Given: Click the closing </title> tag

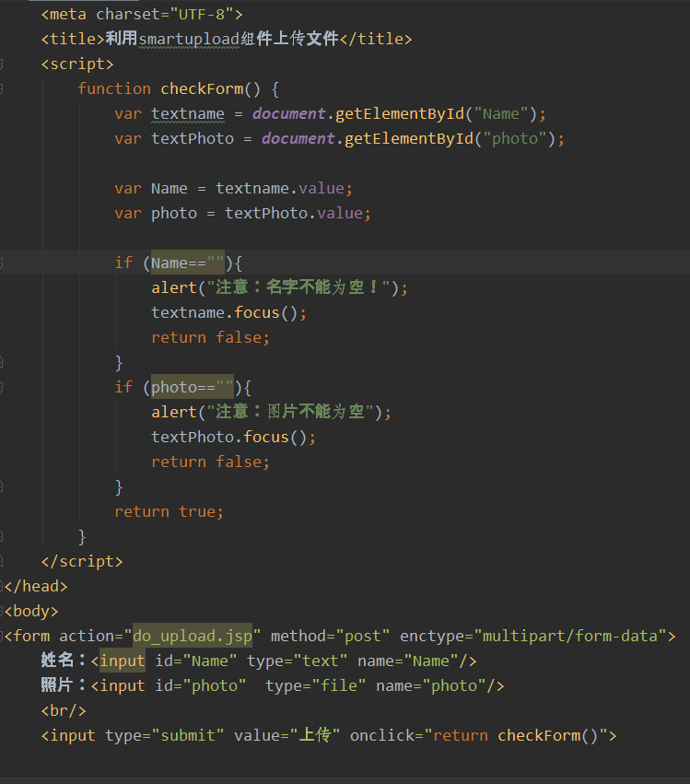Looking at the screenshot, I should tap(376, 39).
